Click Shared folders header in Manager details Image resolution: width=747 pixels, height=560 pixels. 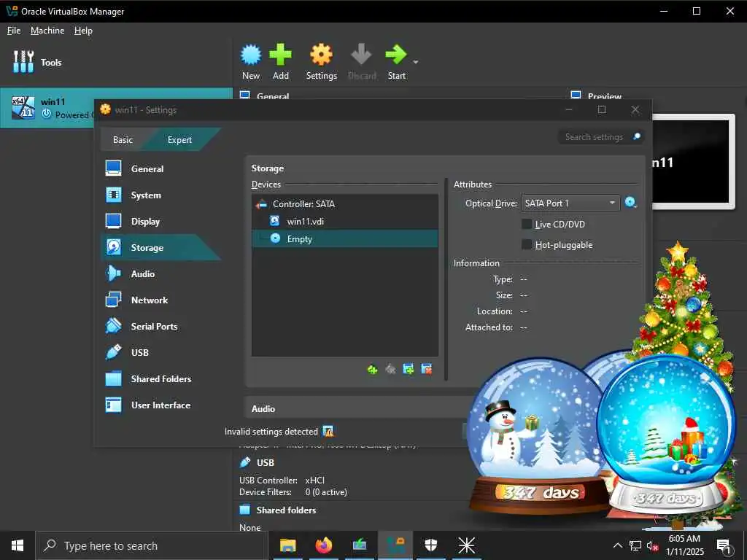point(286,510)
